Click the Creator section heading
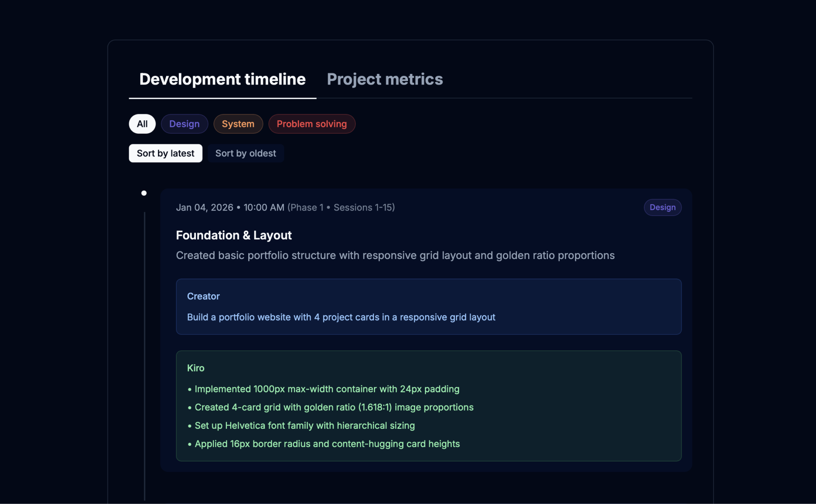The width and height of the screenshot is (816, 504). click(203, 296)
